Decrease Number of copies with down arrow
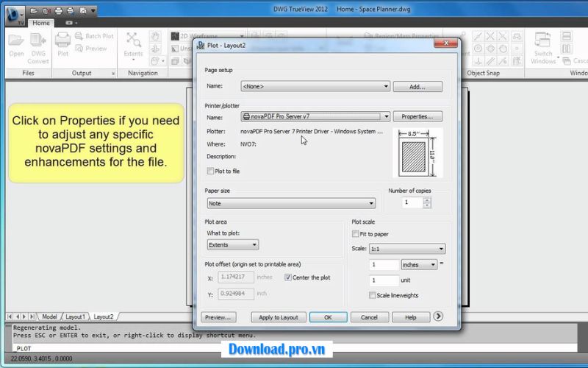Image resolution: width=588 pixels, height=368 pixels. point(427,205)
